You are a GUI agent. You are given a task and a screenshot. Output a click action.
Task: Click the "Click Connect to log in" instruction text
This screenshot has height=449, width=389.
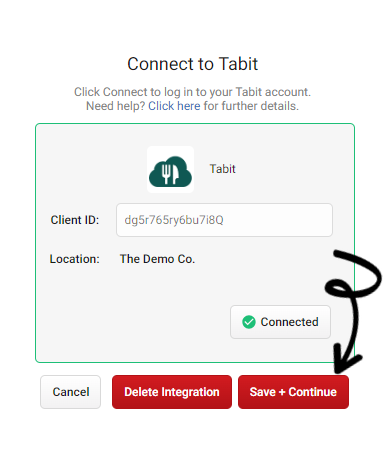point(192,92)
